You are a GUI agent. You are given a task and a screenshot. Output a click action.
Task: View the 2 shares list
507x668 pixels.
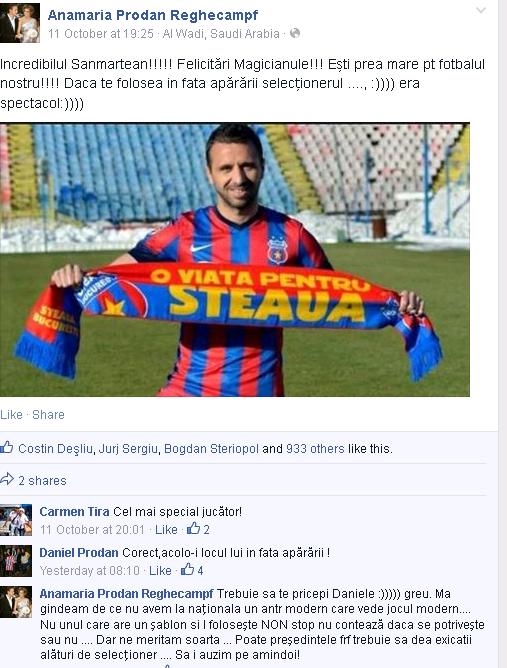[42, 481]
